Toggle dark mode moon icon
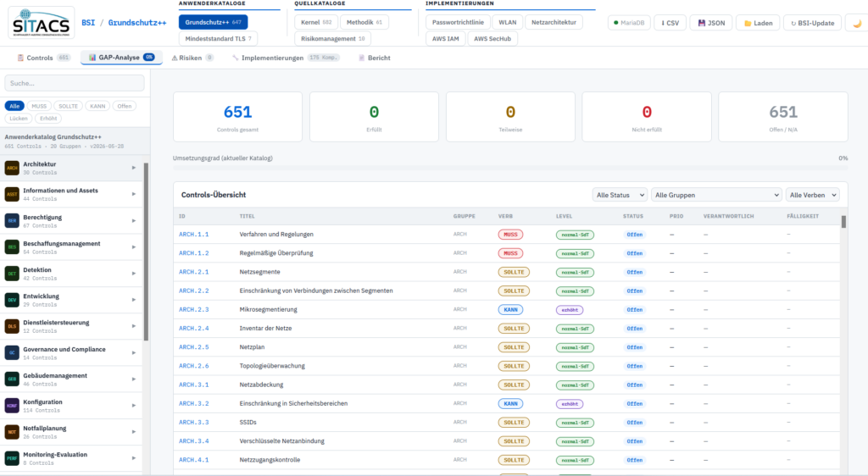Screen dimensions: 868x476 coord(857,23)
